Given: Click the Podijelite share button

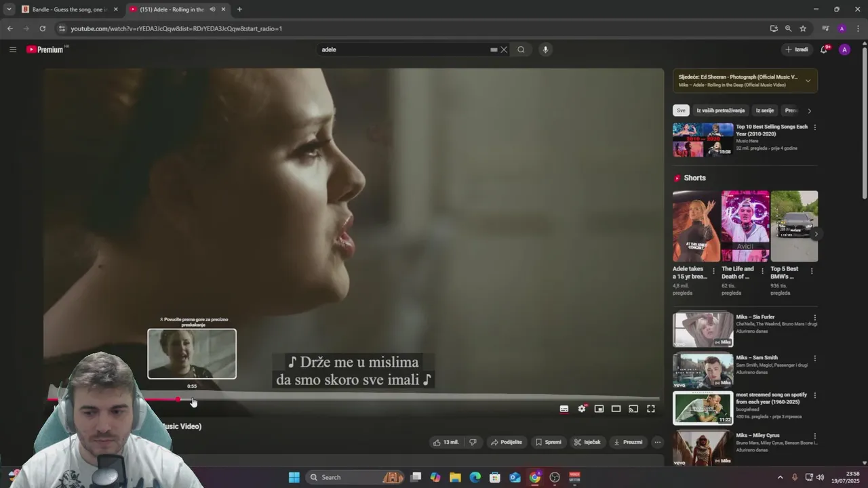Looking at the screenshot, I should (x=507, y=442).
